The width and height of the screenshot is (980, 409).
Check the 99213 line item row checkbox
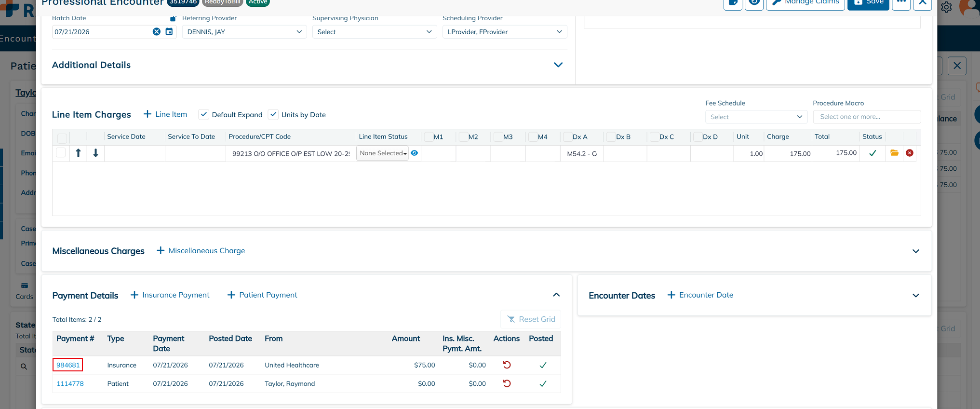(61, 153)
